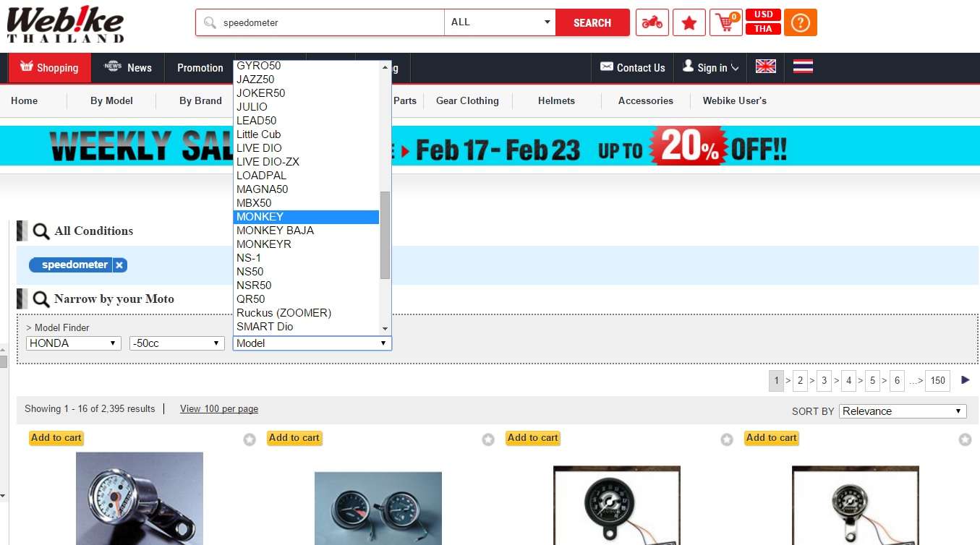Click the search magnifier icon in search box
Image resolution: width=980 pixels, height=545 pixels.
(210, 22)
